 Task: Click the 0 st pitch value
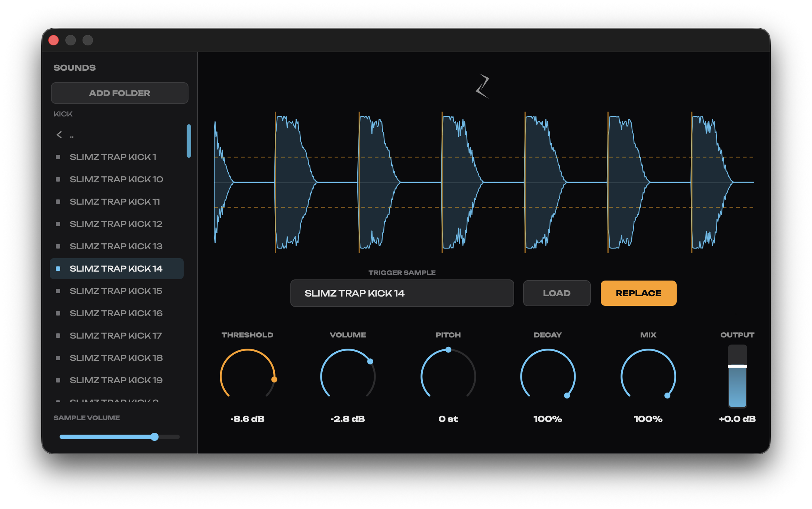pyautogui.click(x=448, y=419)
